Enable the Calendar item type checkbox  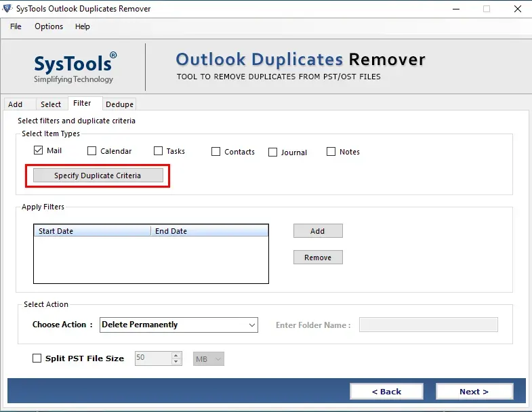pyautogui.click(x=91, y=150)
